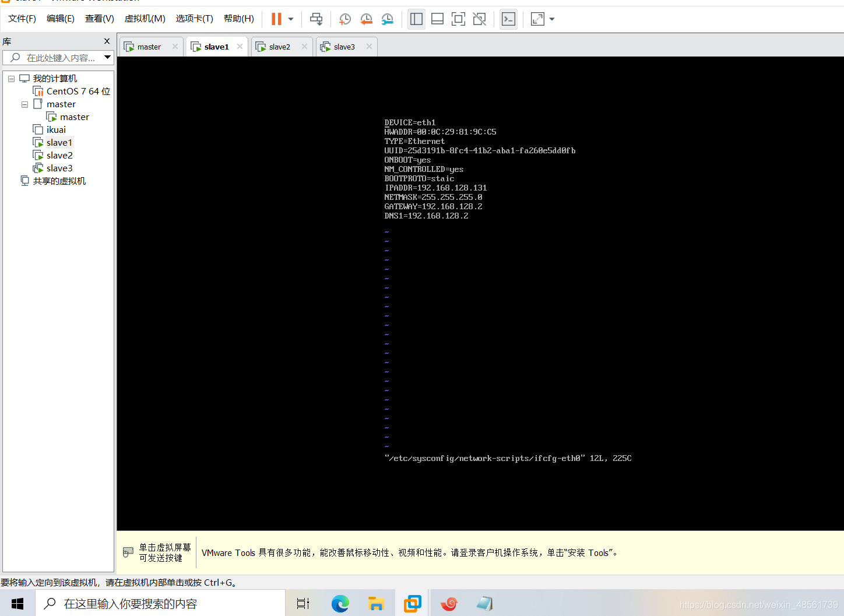Viewport: 844px width, 616px height.
Task: Open the 查看(V) menu
Action: [x=100, y=19]
